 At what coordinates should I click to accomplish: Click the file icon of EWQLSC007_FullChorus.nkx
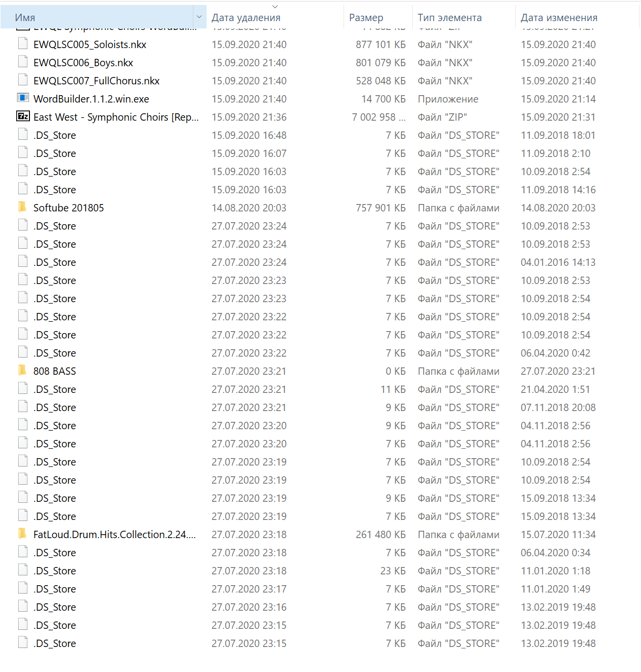pyautogui.click(x=23, y=80)
